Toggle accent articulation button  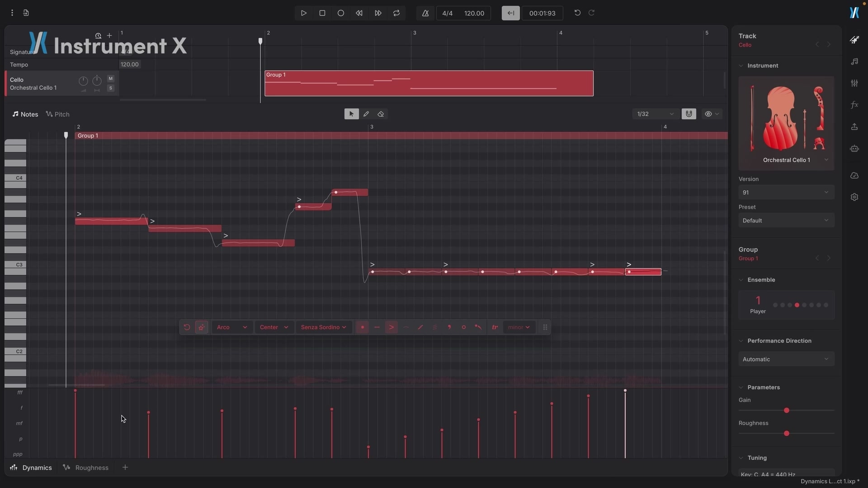391,327
